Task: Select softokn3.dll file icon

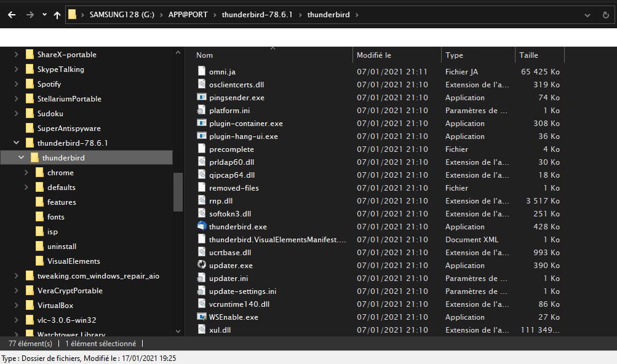Action: [x=202, y=213]
